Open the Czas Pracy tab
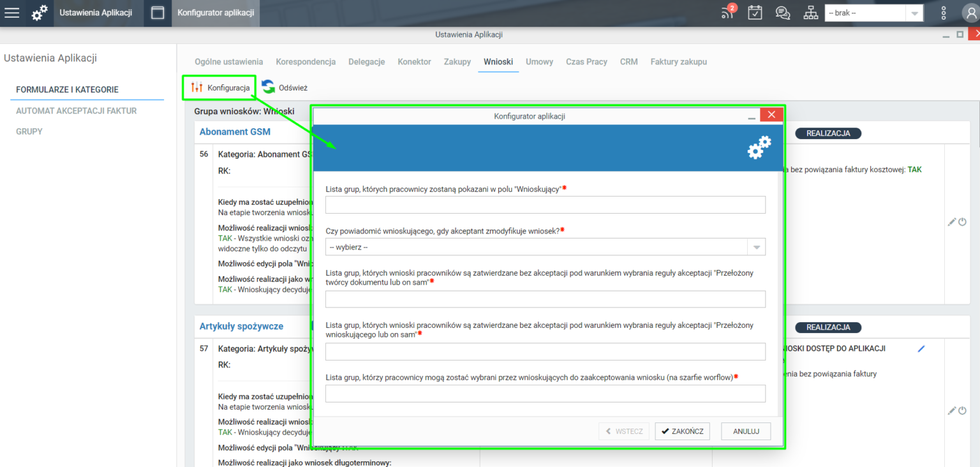The width and height of the screenshot is (980, 467). point(586,62)
